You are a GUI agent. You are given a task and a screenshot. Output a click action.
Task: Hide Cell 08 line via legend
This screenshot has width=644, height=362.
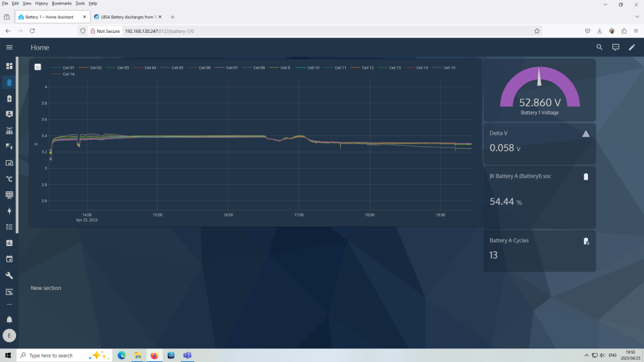pos(253,68)
